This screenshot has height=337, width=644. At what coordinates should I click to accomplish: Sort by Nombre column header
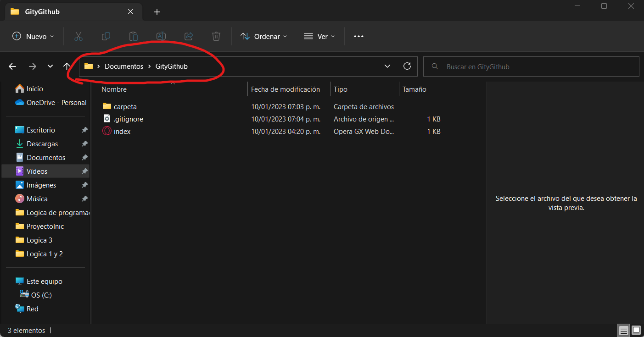(x=114, y=89)
